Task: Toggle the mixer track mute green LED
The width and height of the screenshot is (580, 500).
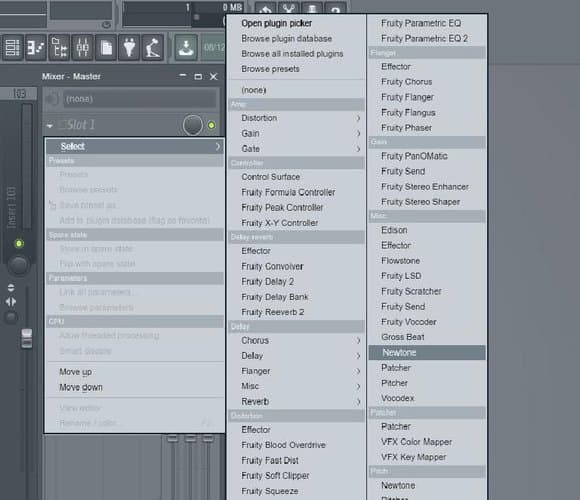Action: coord(19,243)
